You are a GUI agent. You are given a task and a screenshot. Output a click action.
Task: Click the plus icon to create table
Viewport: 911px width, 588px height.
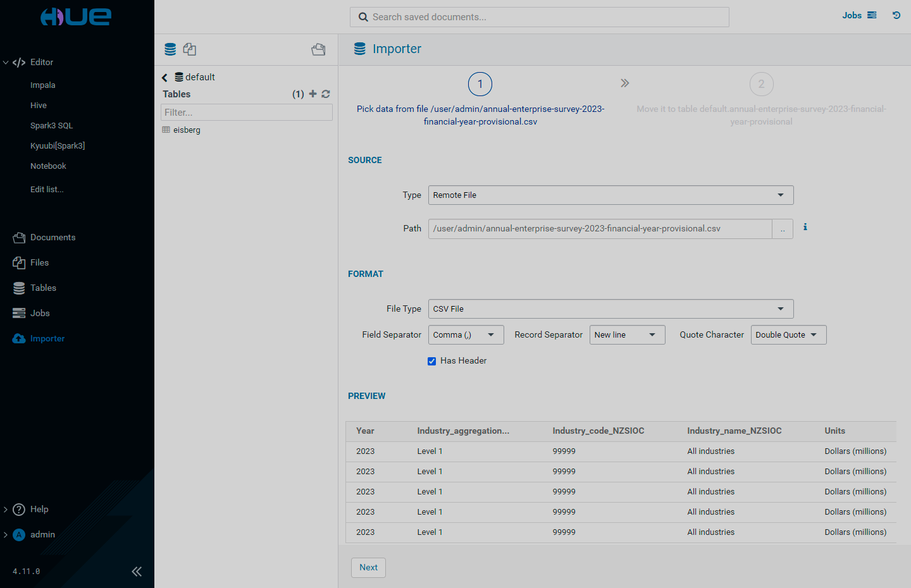(313, 94)
